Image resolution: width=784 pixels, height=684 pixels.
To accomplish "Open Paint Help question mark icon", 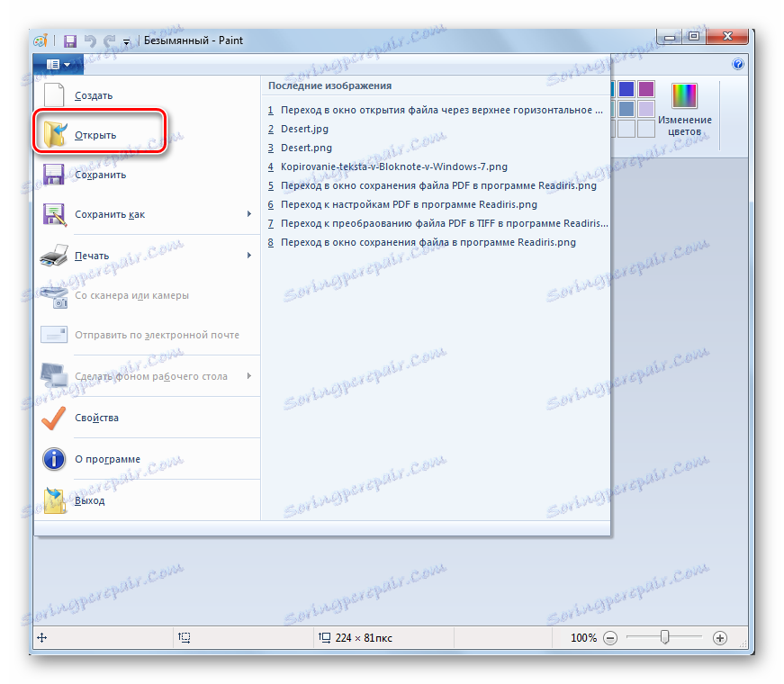I will (737, 64).
